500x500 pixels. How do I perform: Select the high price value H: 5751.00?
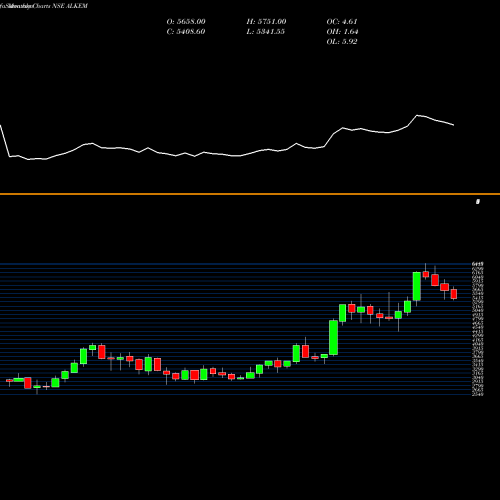click(266, 22)
